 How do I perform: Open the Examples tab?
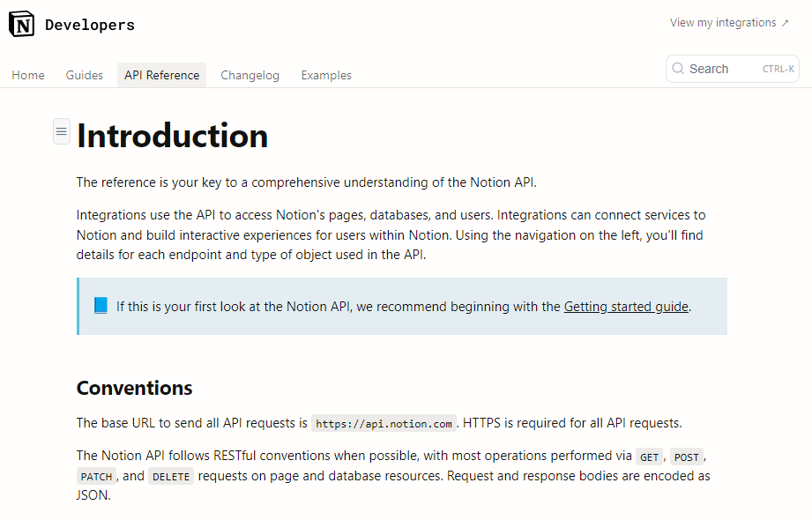pos(326,75)
